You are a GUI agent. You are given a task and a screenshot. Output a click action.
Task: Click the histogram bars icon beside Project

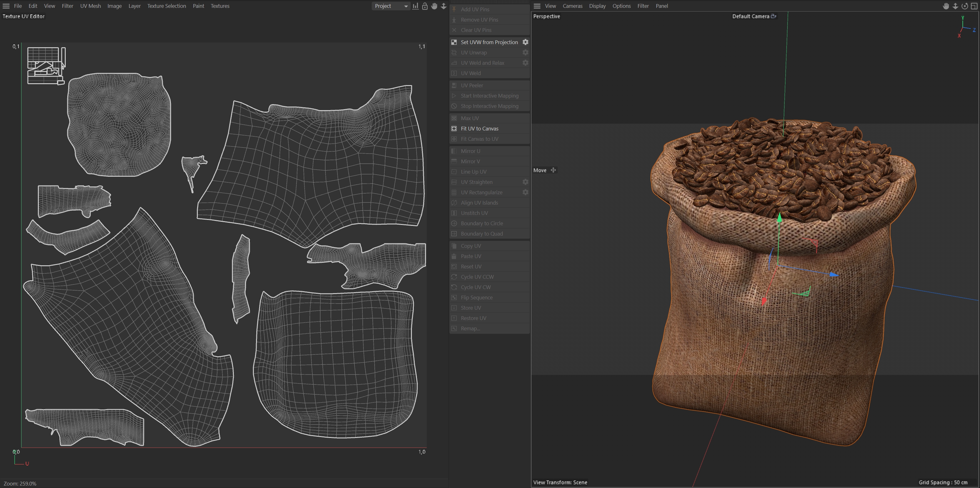click(x=415, y=6)
